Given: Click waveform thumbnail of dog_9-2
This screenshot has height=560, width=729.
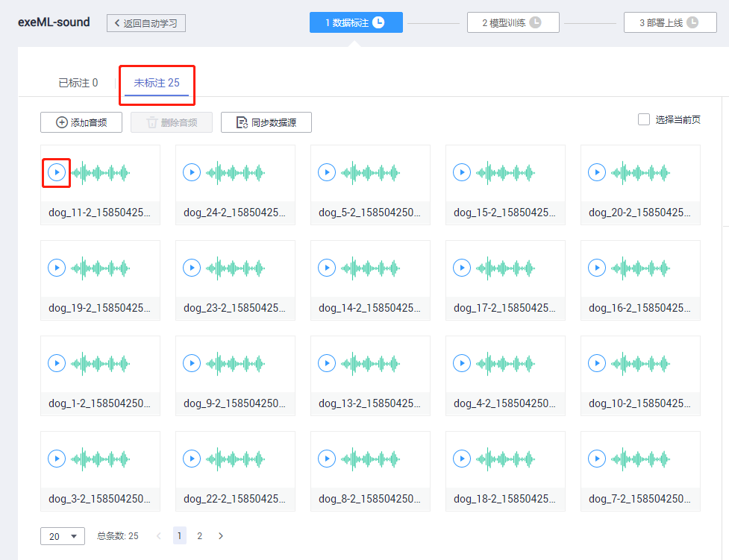Looking at the screenshot, I should coord(235,363).
